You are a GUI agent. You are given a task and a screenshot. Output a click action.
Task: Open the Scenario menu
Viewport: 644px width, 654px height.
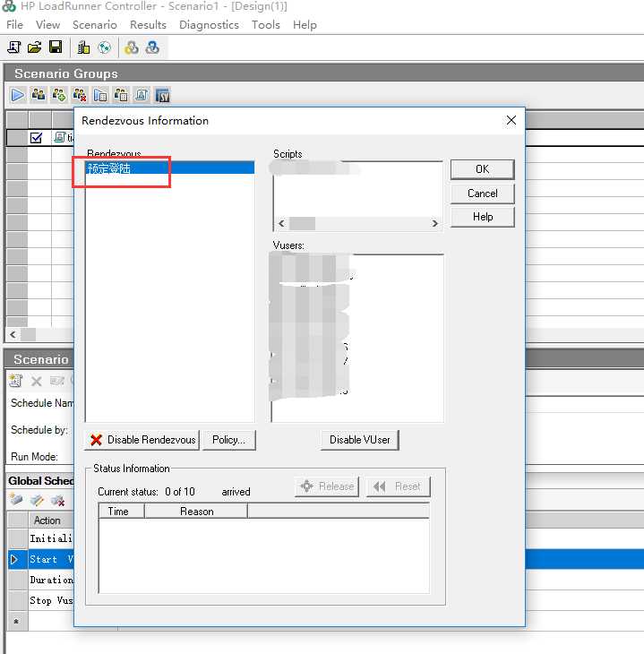click(95, 25)
